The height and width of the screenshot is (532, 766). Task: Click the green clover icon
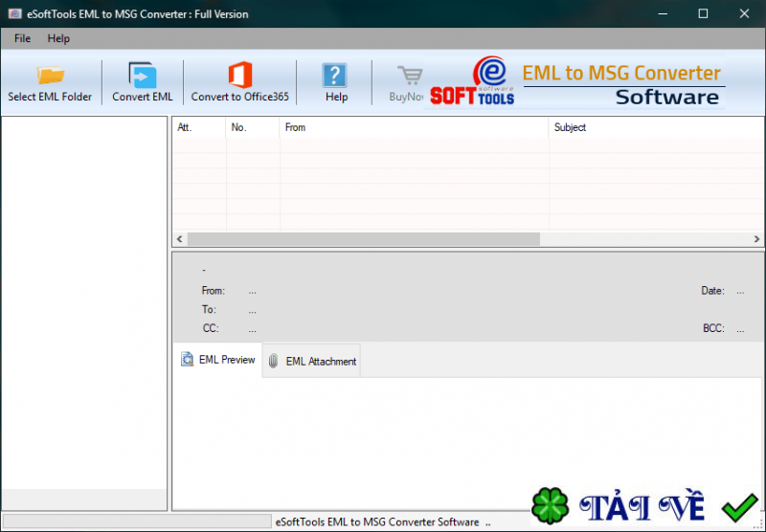[550, 507]
